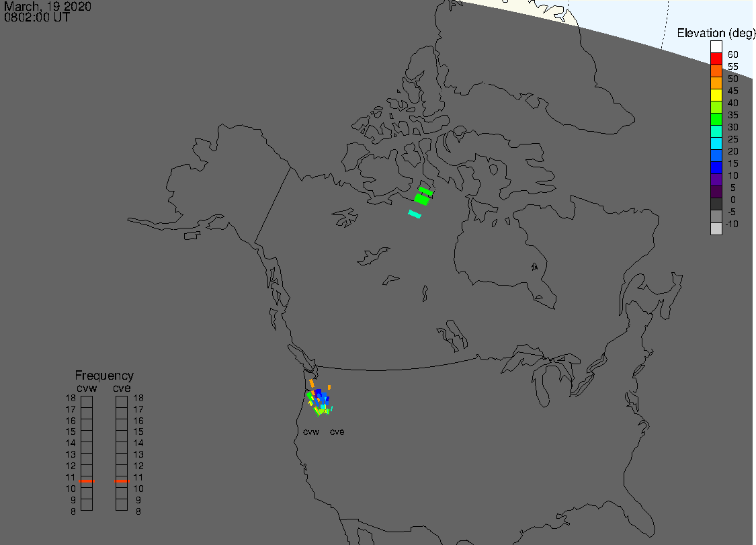Choose the medium blue swatch between 20 and 15
This screenshot has width=756, height=545.
(x=716, y=156)
